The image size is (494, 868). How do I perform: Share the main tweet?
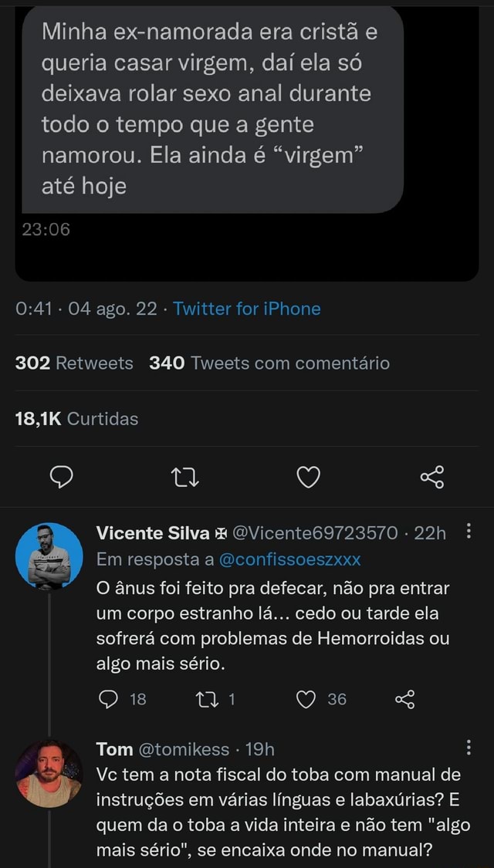tap(431, 479)
